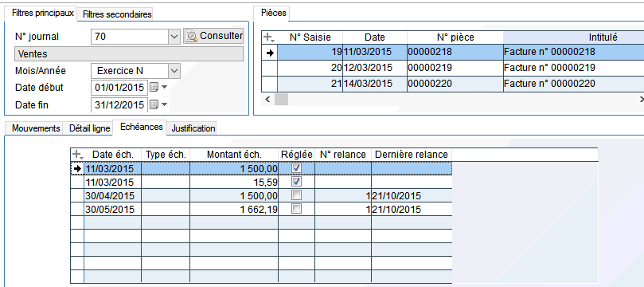
Task: Expand the Date fin dropdown arrow
Action: click(x=164, y=105)
